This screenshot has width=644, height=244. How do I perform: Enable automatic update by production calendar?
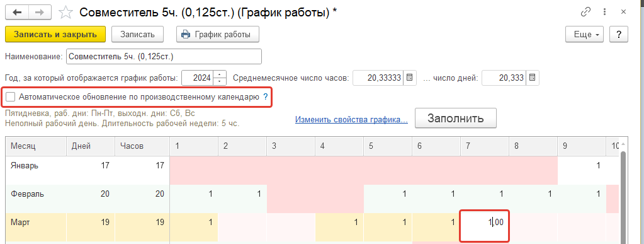[11, 97]
